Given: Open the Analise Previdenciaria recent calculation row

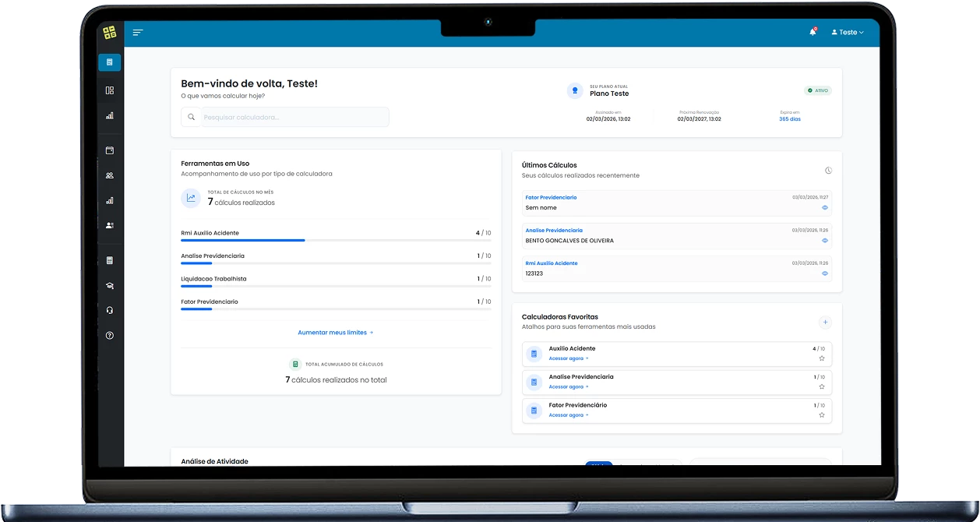Looking at the screenshot, I should tap(677, 236).
